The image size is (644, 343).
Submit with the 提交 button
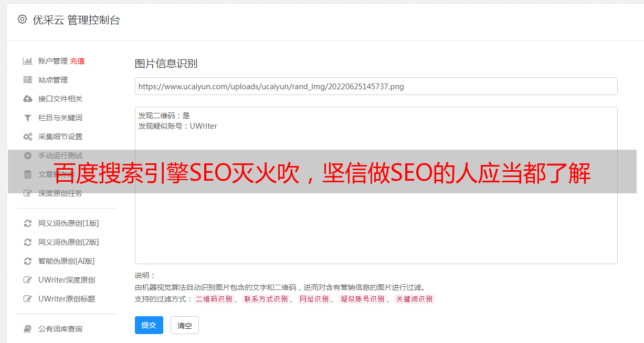[x=149, y=325]
